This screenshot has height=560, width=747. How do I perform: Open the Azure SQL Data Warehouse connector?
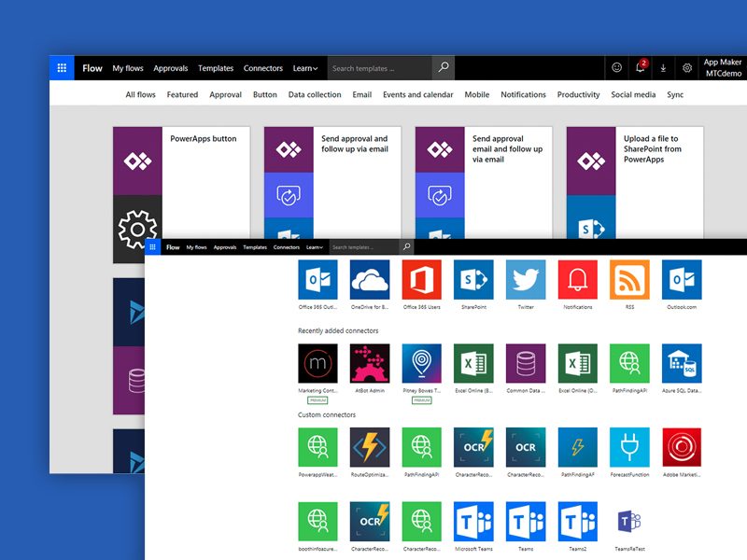[x=682, y=363]
